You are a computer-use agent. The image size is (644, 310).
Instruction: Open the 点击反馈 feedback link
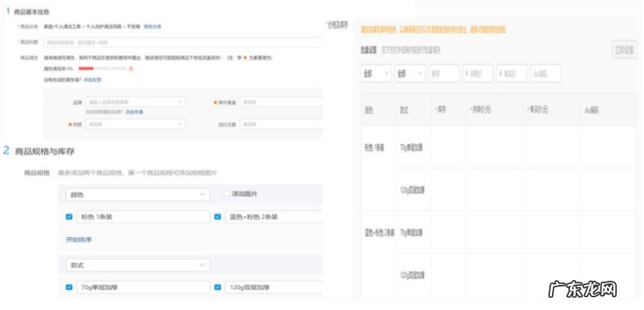[93, 80]
